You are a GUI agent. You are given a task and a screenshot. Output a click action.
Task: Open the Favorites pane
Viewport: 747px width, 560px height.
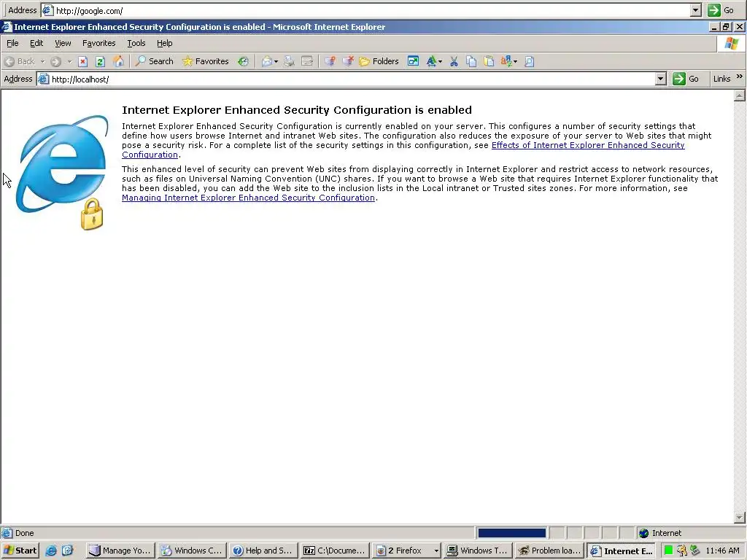coord(205,61)
